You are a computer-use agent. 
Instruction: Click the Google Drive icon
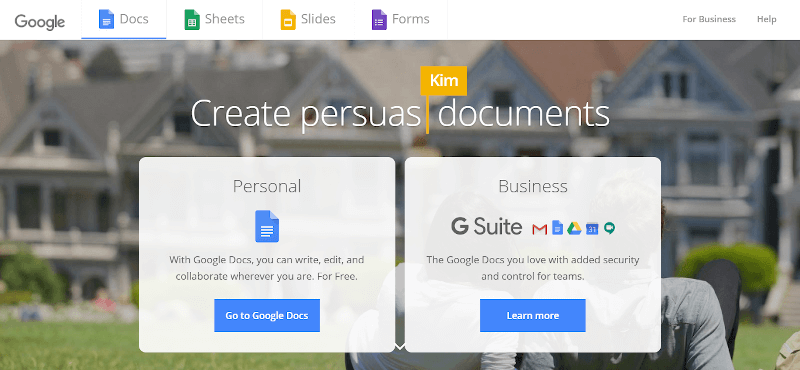pyautogui.click(x=574, y=228)
